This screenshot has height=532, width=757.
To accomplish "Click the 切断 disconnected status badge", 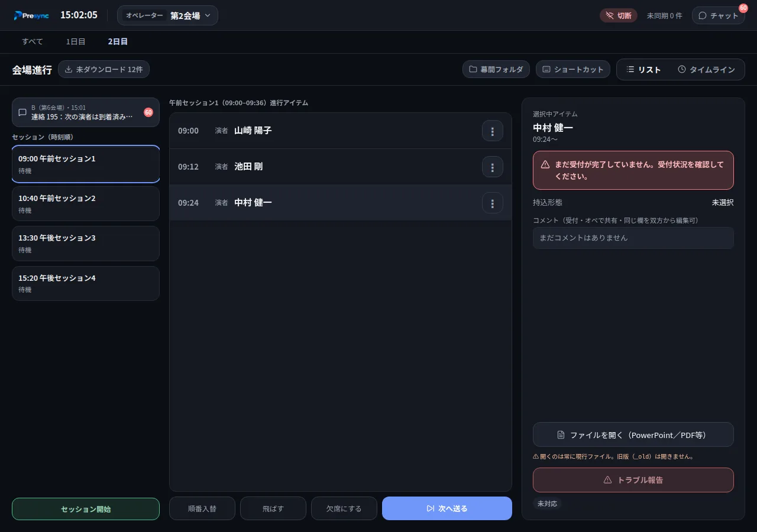I will pyautogui.click(x=619, y=15).
